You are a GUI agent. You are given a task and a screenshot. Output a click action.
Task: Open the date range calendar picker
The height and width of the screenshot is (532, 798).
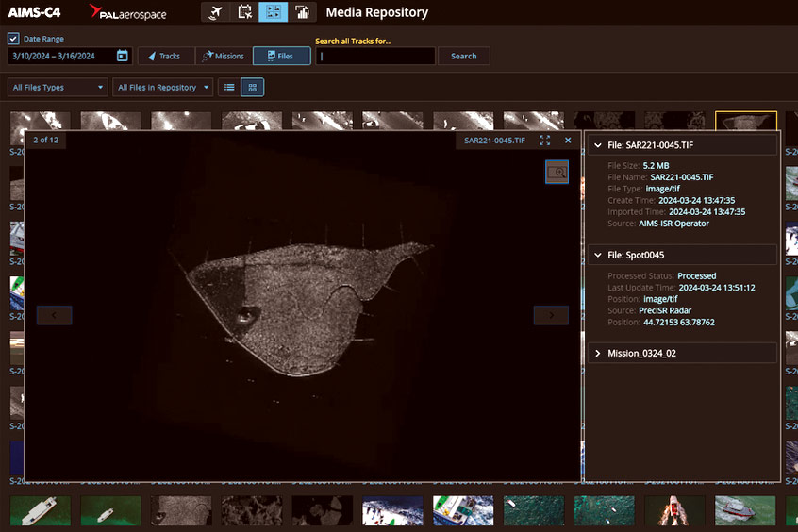click(x=122, y=56)
